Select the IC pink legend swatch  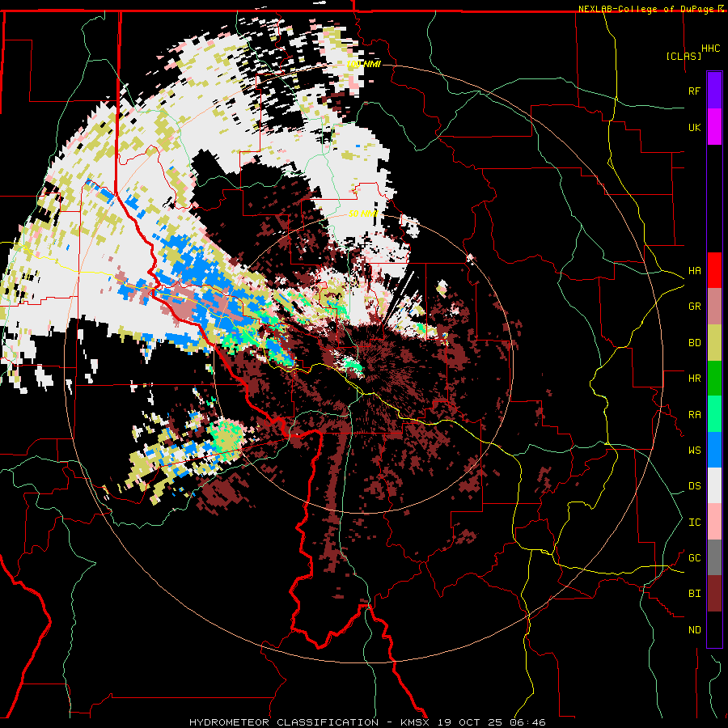(714, 522)
